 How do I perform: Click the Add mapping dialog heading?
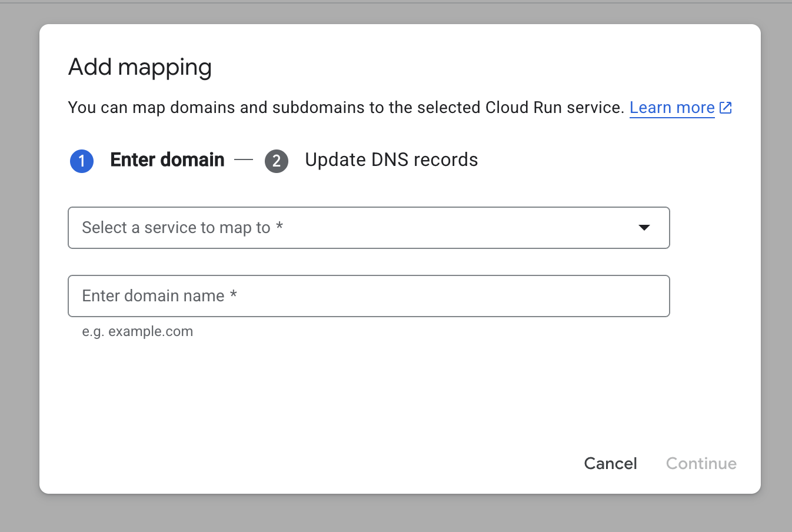pos(140,67)
